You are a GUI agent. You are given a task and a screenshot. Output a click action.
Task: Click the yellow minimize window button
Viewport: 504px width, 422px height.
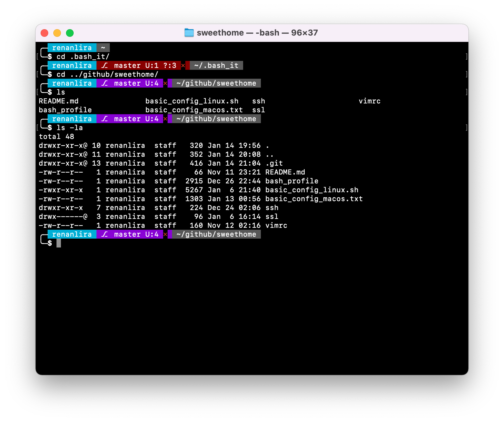(57, 33)
